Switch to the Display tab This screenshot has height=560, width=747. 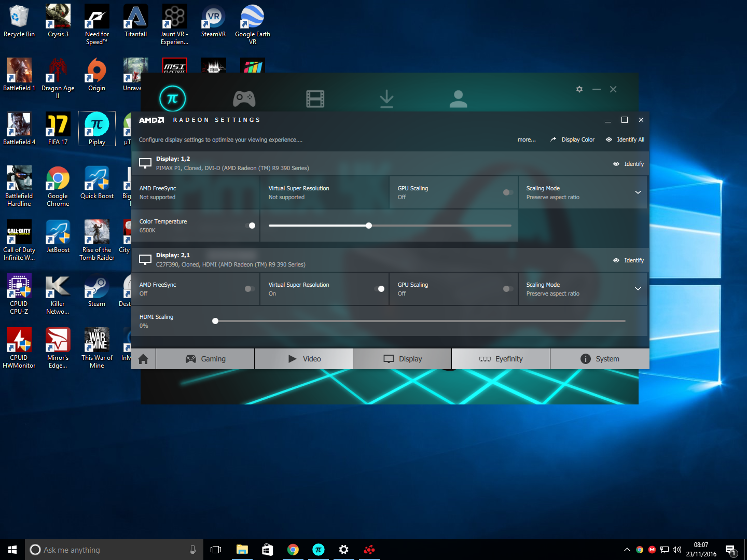coord(403,359)
